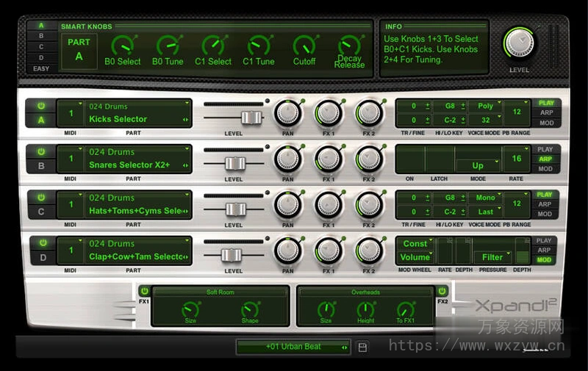588x371 pixels.
Task: Switch smart knobs to tab A
Action: coord(41,26)
